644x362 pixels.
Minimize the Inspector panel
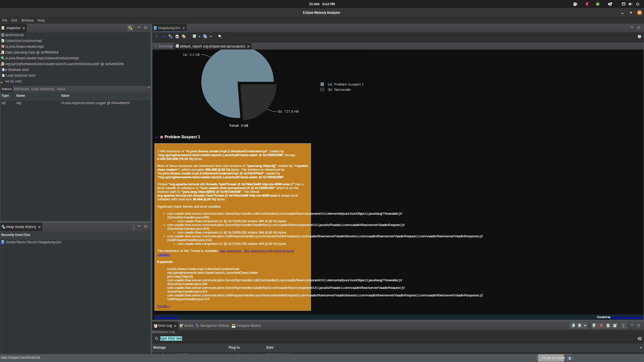click(x=139, y=28)
